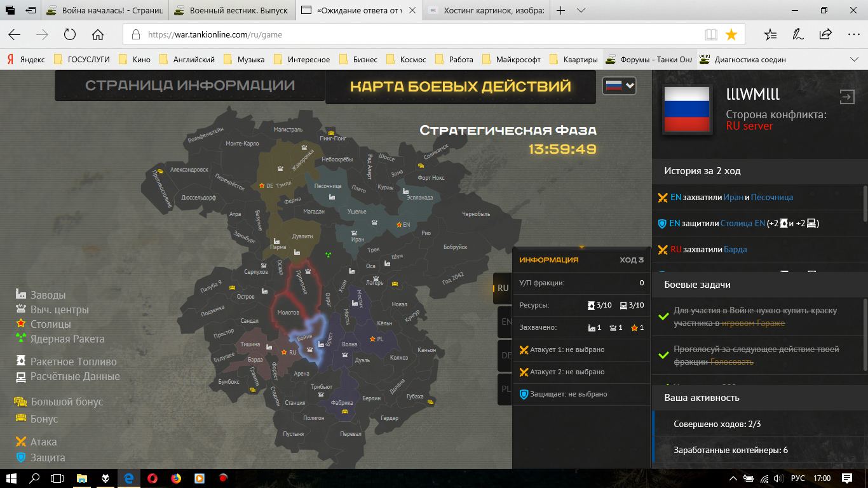This screenshot has height=488, width=868.
Task: Switch to the СТРАНИЦА ИНФОРМАЦИИ tab
Action: 190,86
